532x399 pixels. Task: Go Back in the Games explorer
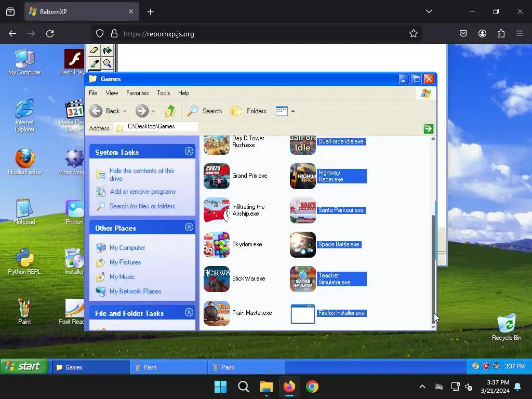coord(104,111)
